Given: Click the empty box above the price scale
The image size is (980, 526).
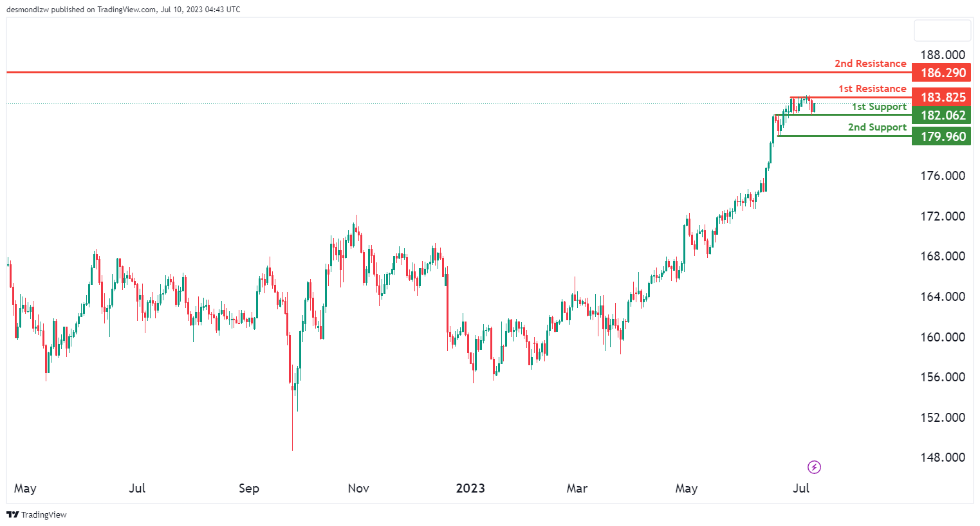Looking at the screenshot, I should coord(942,30).
